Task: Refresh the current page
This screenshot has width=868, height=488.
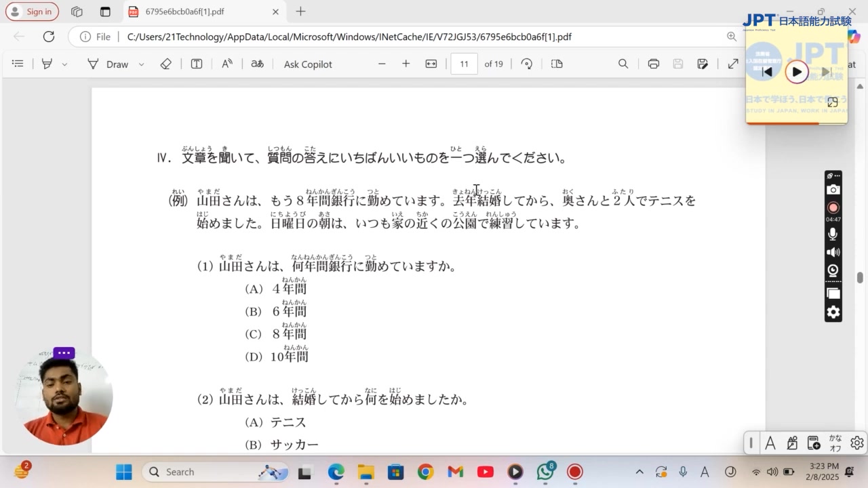Action: 49,37
